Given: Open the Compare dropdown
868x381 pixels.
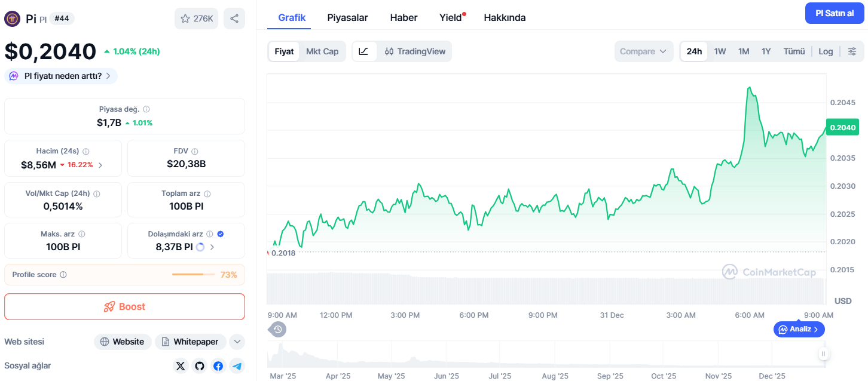Looking at the screenshot, I should [x=643, y=51].
